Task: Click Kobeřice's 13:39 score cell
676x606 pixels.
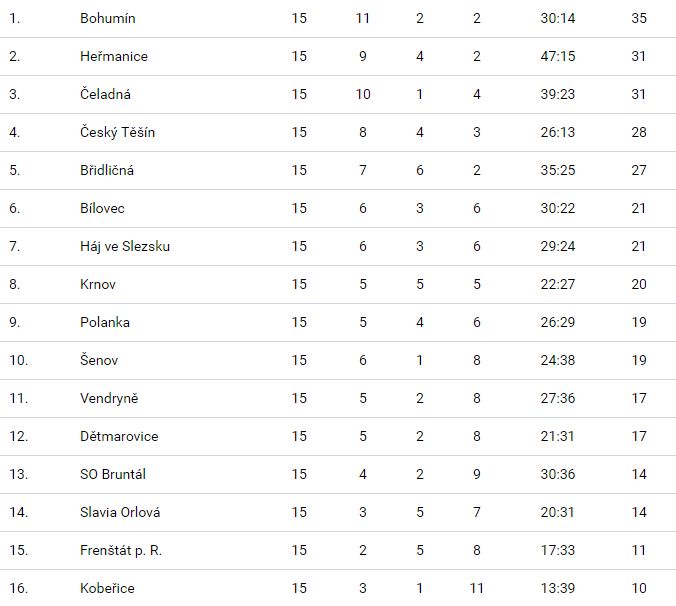Action: 555,589
